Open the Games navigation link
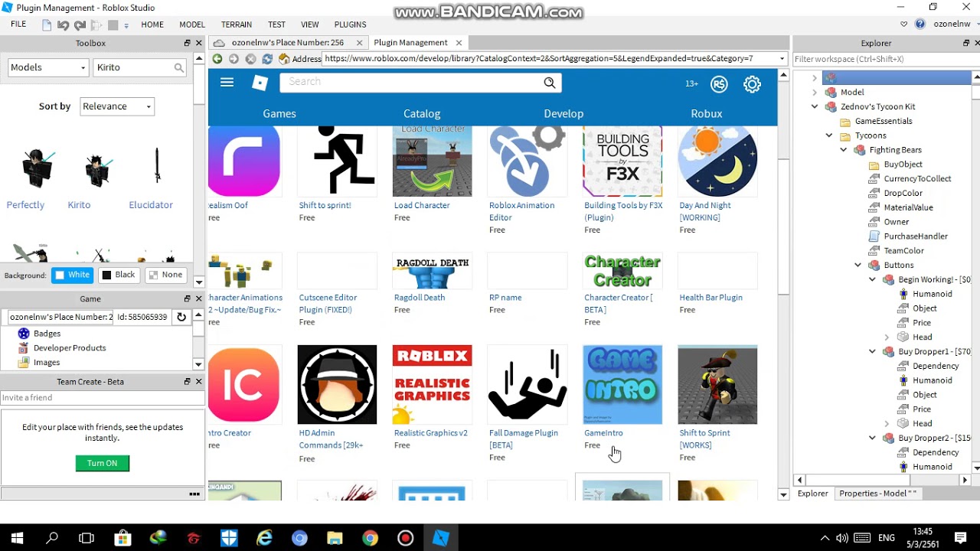980x551 pixels. tap(279, 113)
